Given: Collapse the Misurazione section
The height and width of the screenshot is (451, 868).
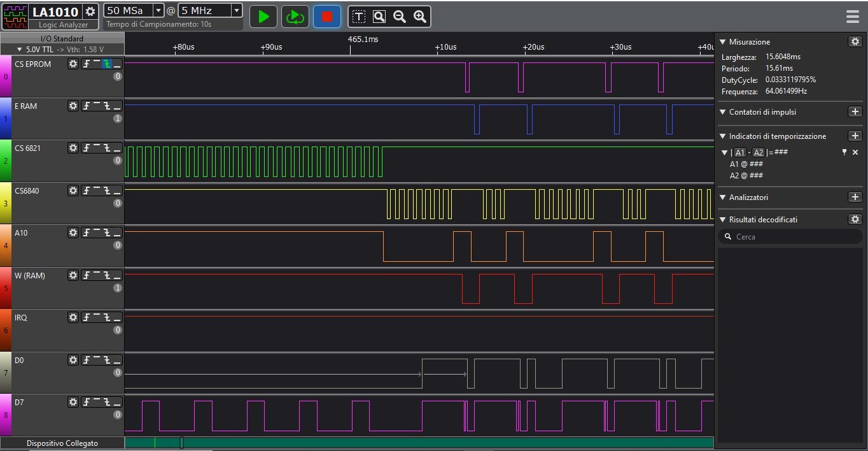Looking at the screenshot, I should pos(723,42).
